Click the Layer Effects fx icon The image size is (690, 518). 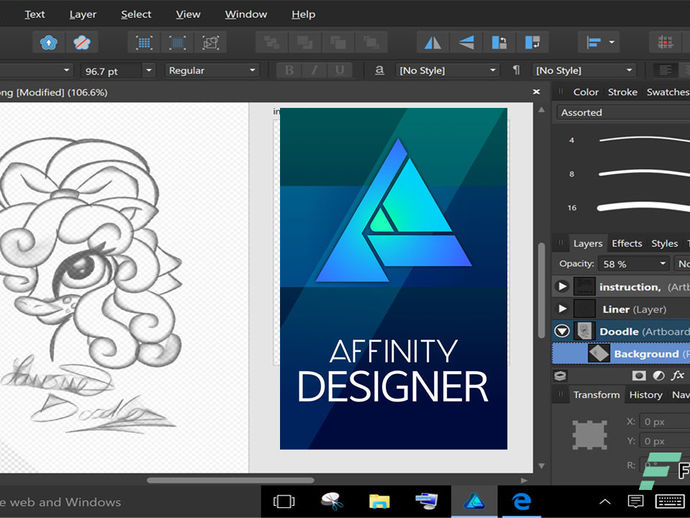678,375
